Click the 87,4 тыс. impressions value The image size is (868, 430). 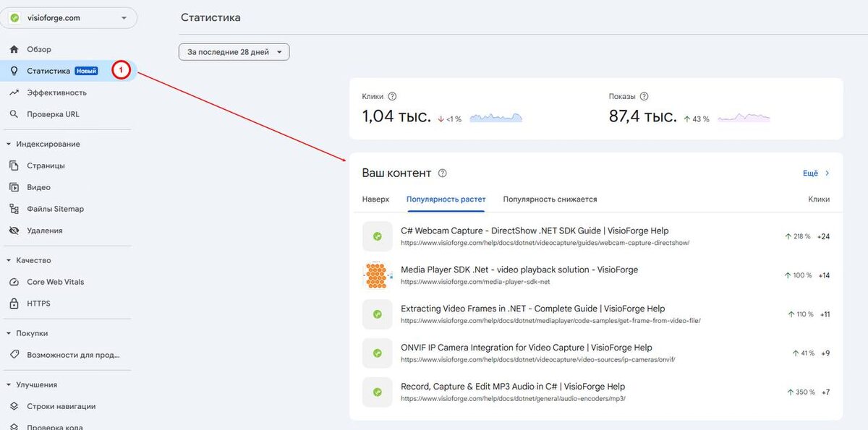(643, 116)
